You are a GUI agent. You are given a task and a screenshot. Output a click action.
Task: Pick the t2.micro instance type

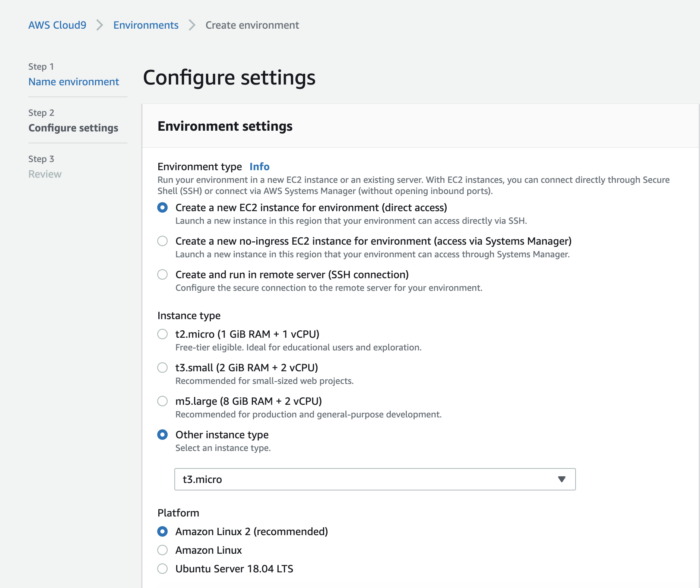coord(162,334)
